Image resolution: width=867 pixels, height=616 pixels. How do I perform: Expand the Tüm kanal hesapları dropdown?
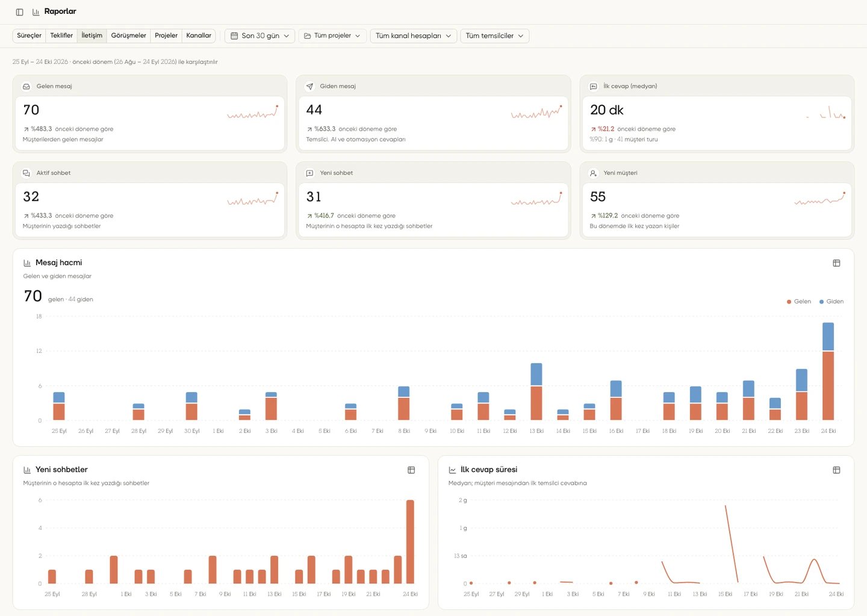[414, 36]
